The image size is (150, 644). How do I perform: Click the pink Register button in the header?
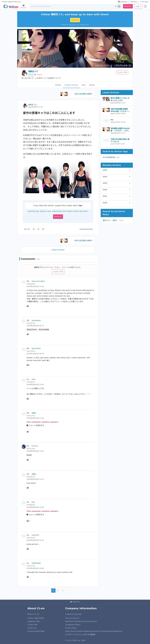128,6
